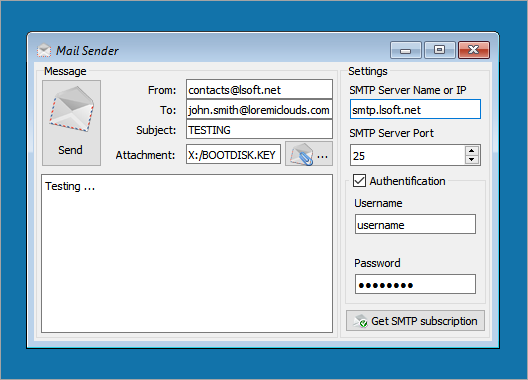Click inside the message body text area

[187, 253]
